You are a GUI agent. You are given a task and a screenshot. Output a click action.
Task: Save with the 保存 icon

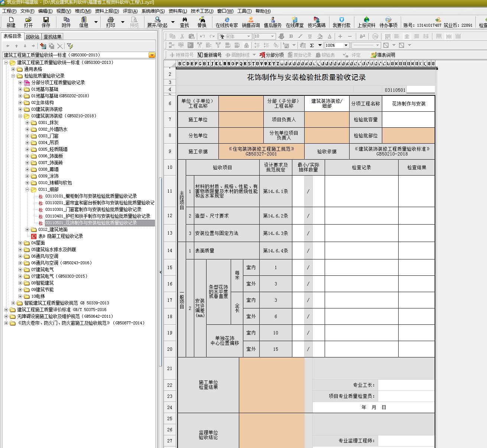46,22
